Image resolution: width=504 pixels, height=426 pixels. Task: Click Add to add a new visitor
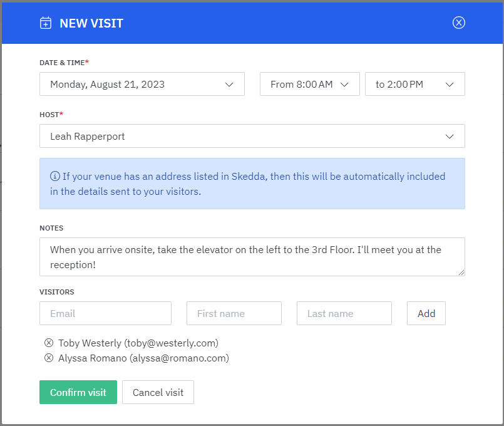(426, 313)
